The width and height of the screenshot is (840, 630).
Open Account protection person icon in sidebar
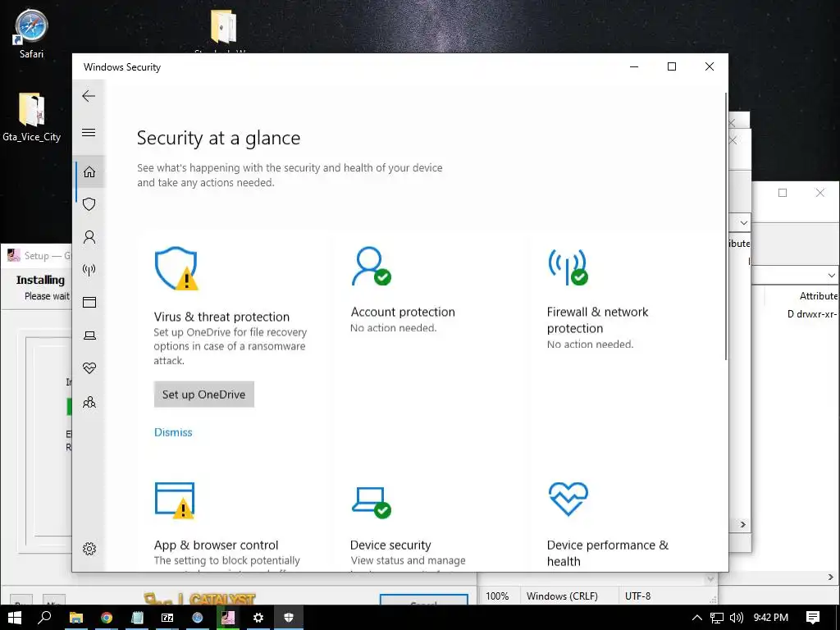tap(89, 237)
